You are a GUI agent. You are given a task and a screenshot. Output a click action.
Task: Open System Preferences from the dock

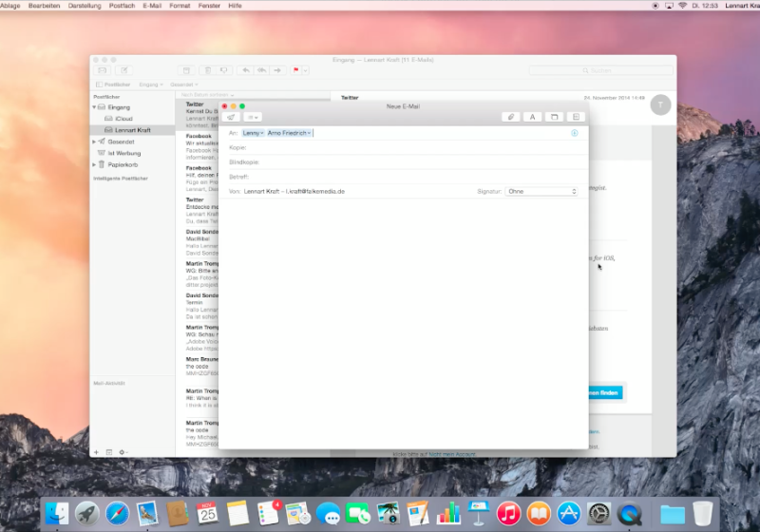click(599, 514)
